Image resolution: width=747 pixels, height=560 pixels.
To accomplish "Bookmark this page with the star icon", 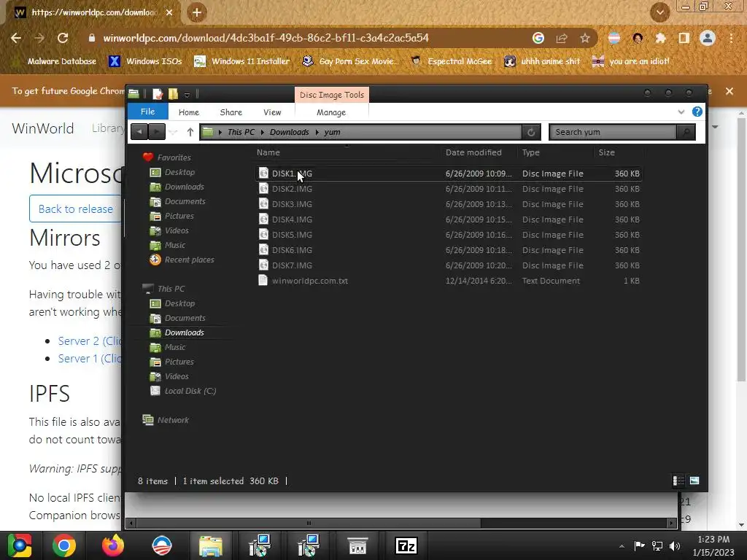I will pyautogui.click(x=585, y=38).
